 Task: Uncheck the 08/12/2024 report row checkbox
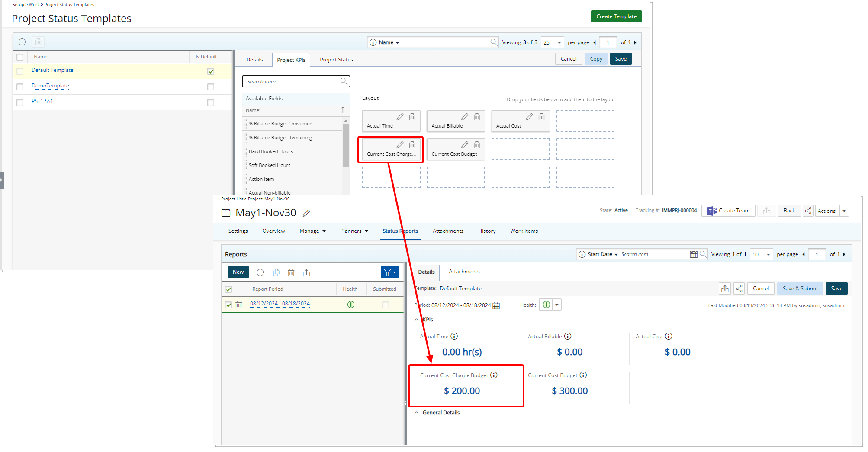pyautogui.click(x=228, y=305)
